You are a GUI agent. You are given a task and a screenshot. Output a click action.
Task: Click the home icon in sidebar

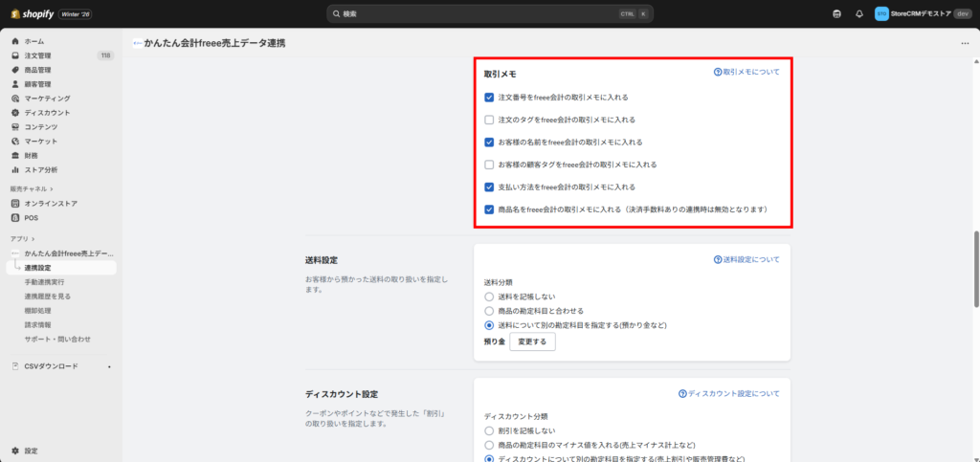[x=15, y=41]
